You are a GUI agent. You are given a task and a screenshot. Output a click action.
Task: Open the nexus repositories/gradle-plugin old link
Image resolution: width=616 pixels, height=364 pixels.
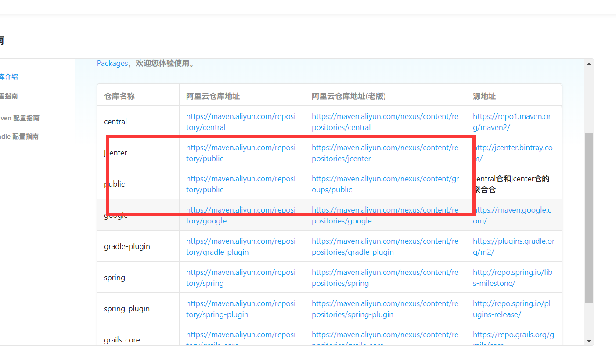[x=385, y=246]
